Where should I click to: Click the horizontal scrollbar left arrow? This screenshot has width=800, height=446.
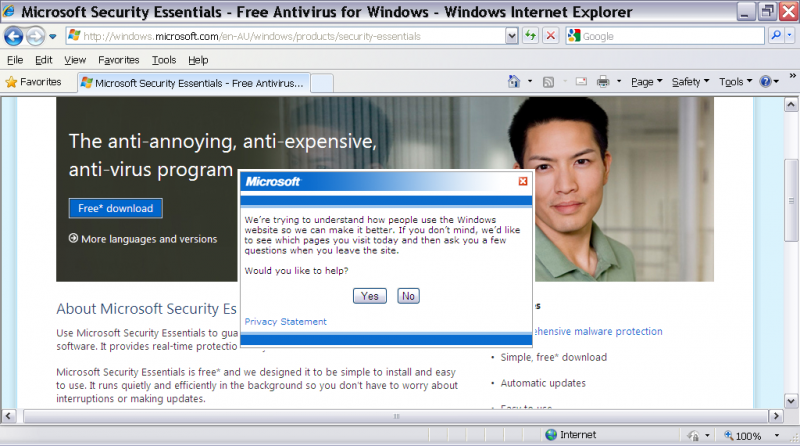click(x=8, y=416)
